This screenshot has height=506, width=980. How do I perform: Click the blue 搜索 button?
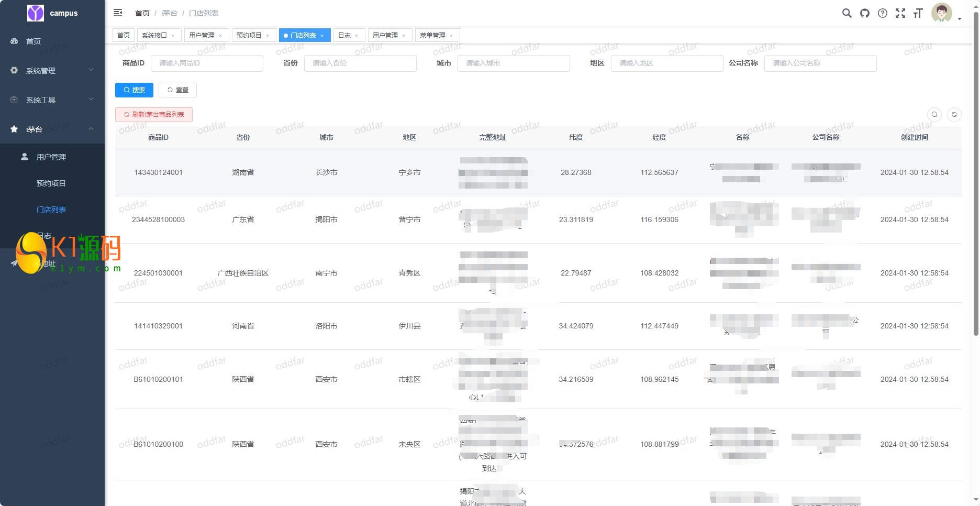point(134,90)
